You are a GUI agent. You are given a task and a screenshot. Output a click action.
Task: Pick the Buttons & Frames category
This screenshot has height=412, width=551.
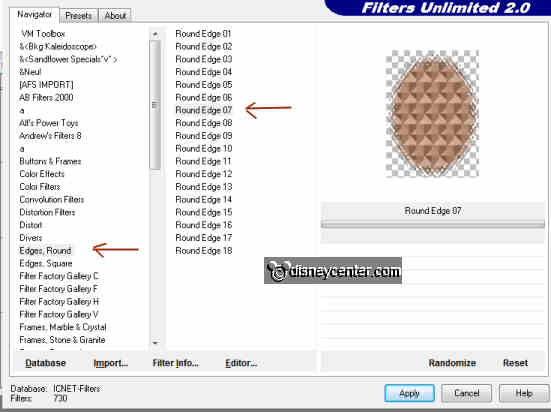(50, 161)
